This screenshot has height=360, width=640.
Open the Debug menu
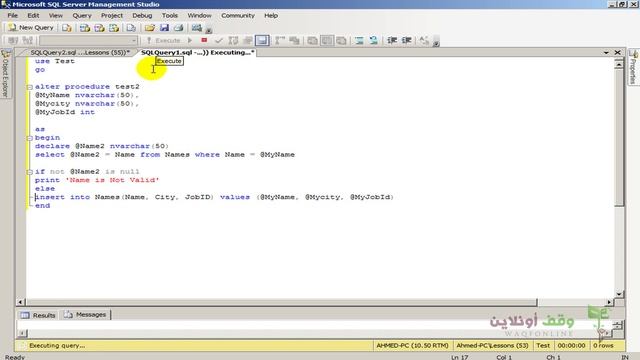click(x=142, y=16)
